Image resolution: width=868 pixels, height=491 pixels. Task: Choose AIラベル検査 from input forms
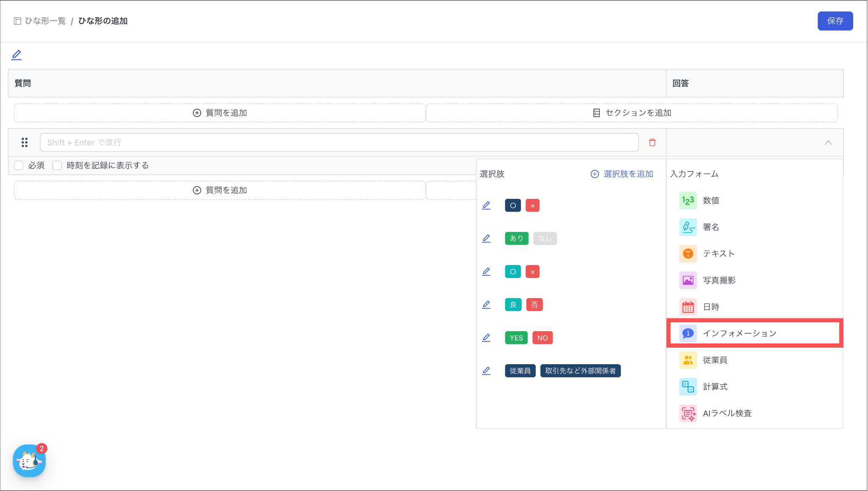727,413
